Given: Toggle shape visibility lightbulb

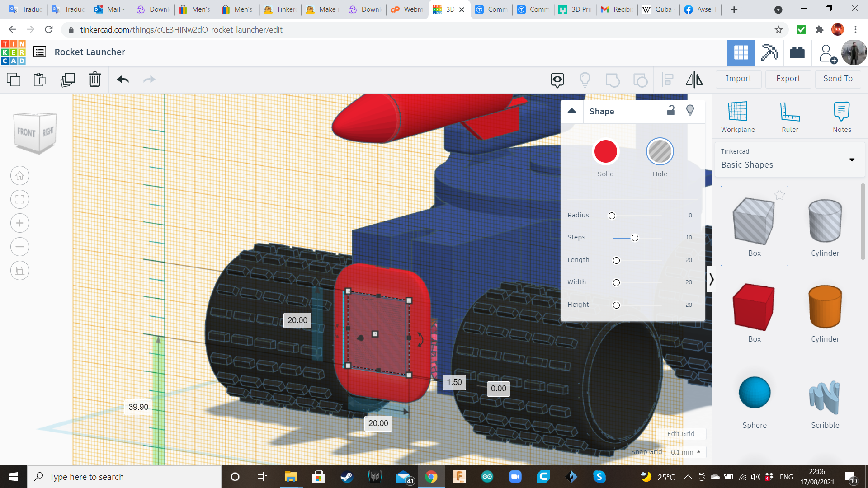Looking at the screenshot, I should 690,111.
